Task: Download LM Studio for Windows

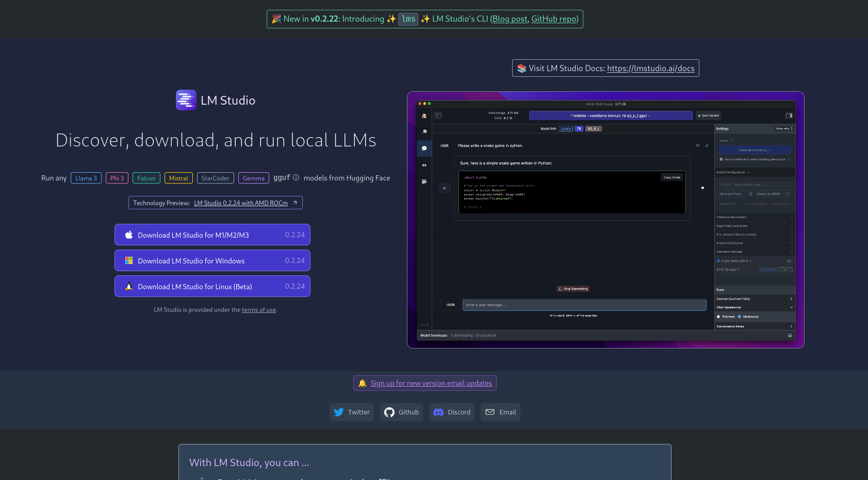Action: pos(212,260)
